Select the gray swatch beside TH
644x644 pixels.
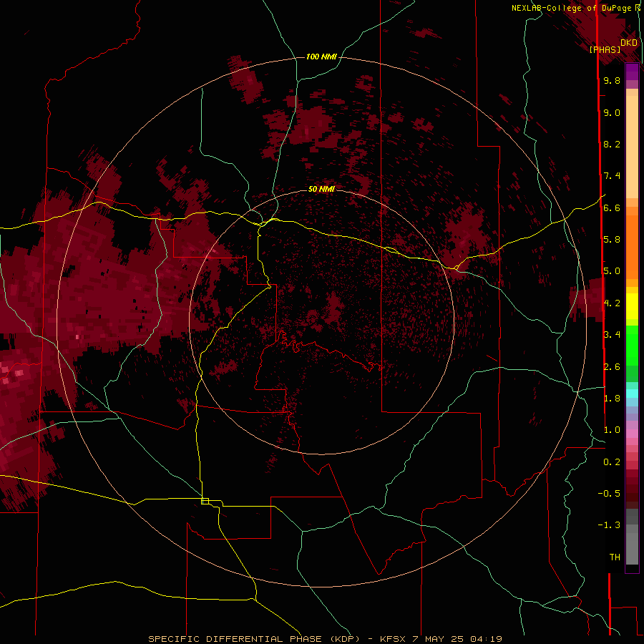[632, 548]
